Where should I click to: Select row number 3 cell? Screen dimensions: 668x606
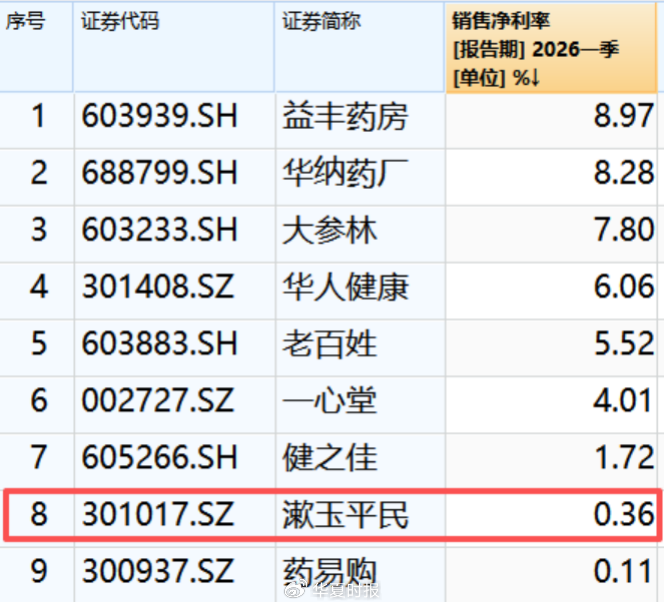pos(37,234)
